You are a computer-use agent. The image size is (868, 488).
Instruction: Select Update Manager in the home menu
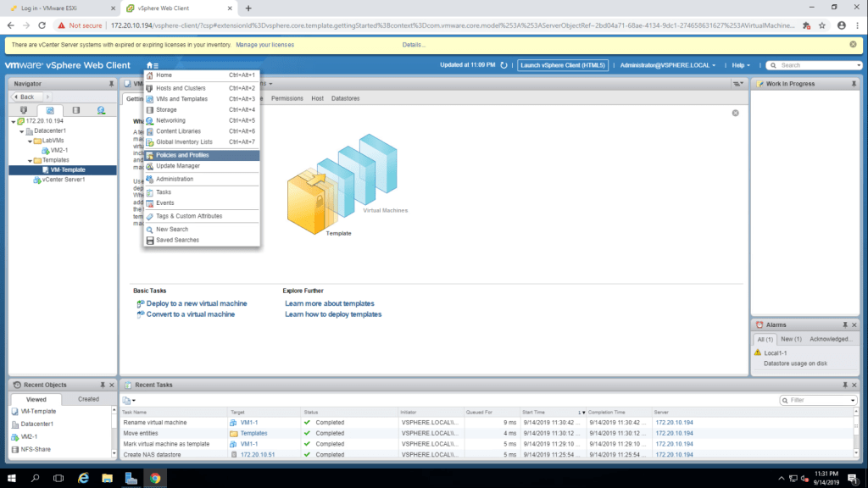(177, 166)
